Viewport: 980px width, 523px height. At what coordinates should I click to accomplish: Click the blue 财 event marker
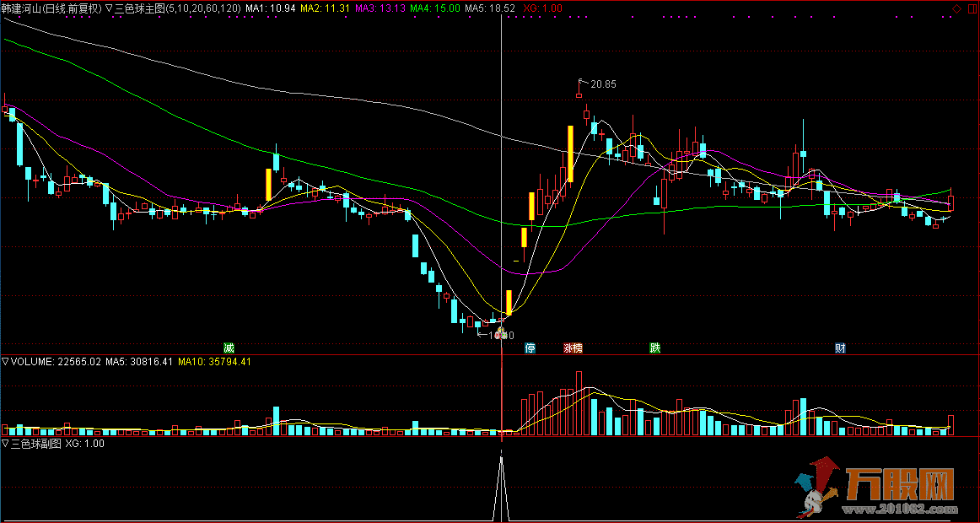pos(841,348)
